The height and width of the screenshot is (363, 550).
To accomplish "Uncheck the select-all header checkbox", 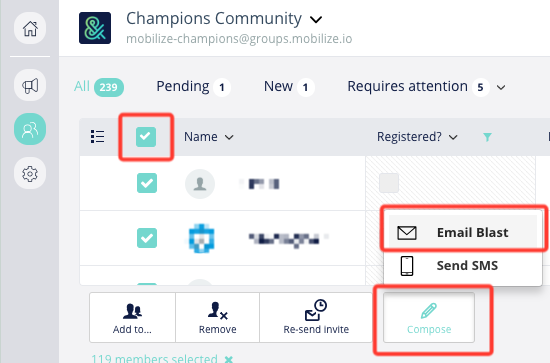I will (x=146, y=137).
